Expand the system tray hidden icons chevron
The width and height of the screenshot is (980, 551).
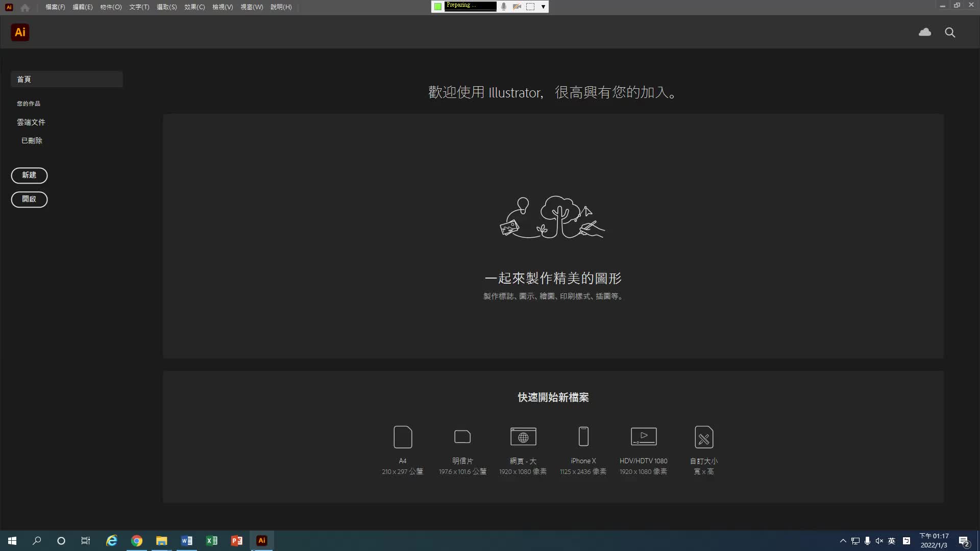click(x=843, y=541)
